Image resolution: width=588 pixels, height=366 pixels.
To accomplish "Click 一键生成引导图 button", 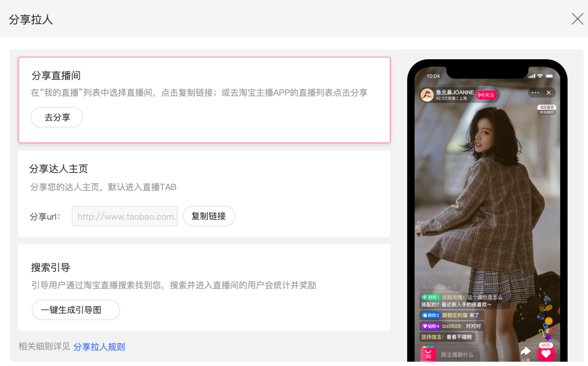I will [76, 310].
